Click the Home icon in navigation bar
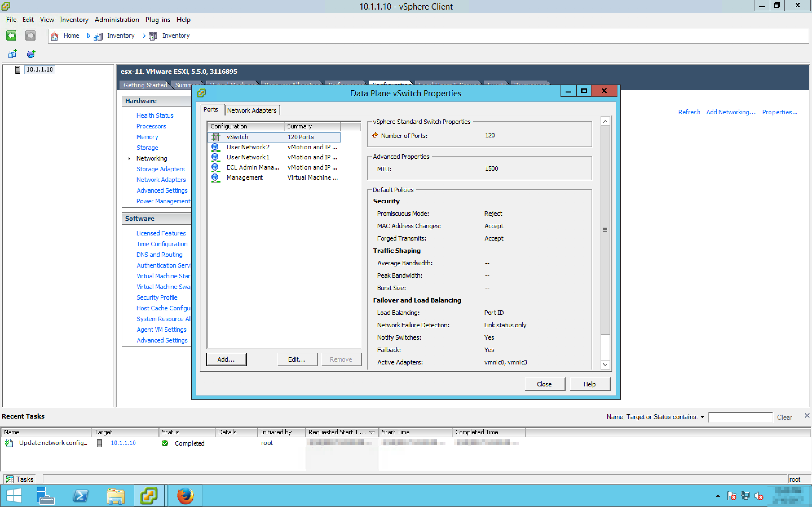This screenshot has height=507, width=812. pyautogui.click(x=54, y=35)
